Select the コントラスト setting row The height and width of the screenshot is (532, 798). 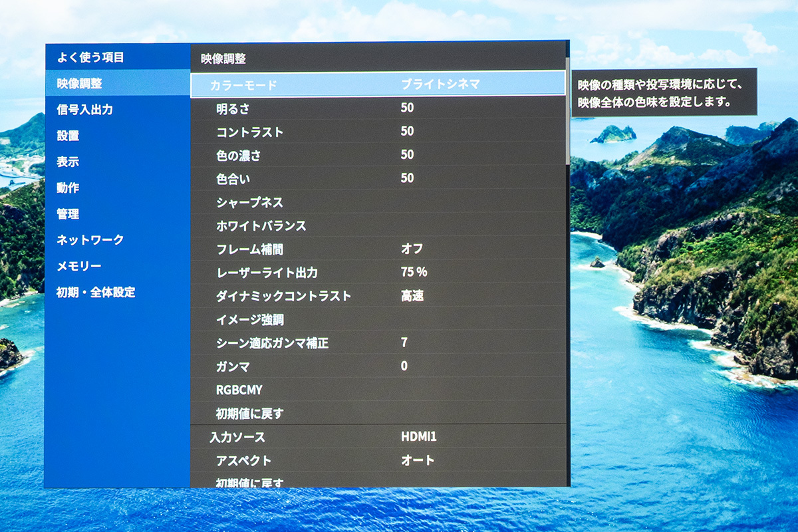378,132
